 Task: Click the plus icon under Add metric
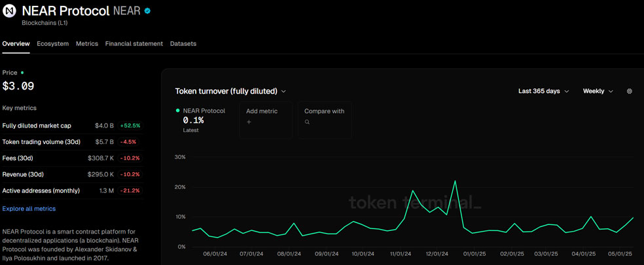tap(249, 122)
